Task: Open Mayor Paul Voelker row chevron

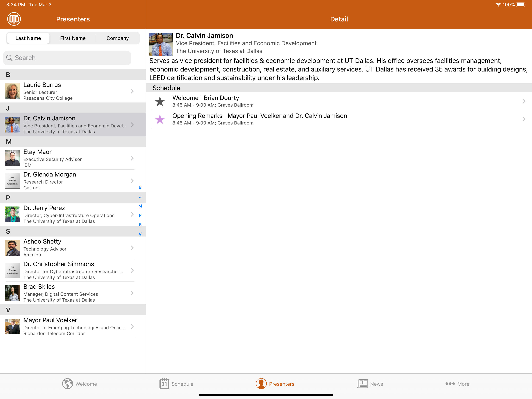Action: 132,326
